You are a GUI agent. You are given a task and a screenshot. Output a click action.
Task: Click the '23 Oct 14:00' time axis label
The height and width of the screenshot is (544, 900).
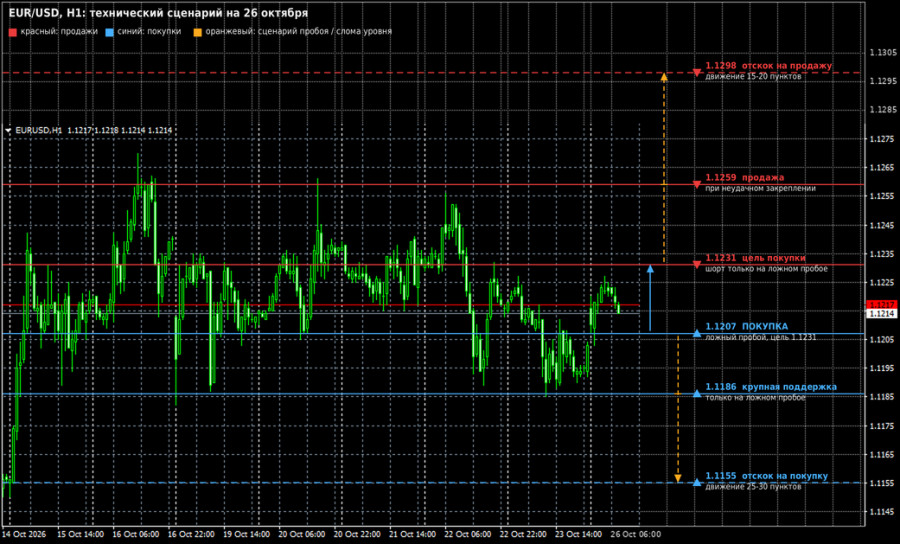(x=579, y=534)
